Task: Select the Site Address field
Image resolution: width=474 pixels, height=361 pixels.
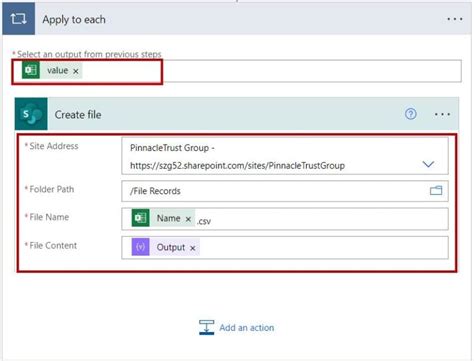Action: [x=285, y=156]
